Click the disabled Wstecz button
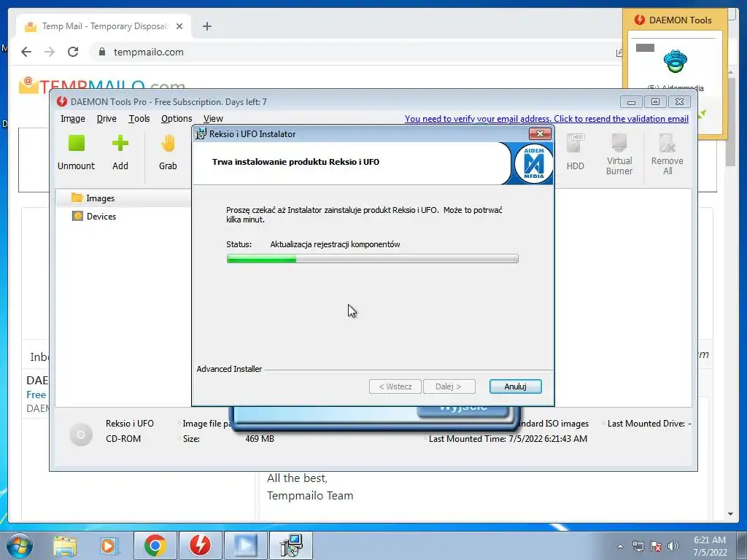The image size is (747, 560). point(395,386)
